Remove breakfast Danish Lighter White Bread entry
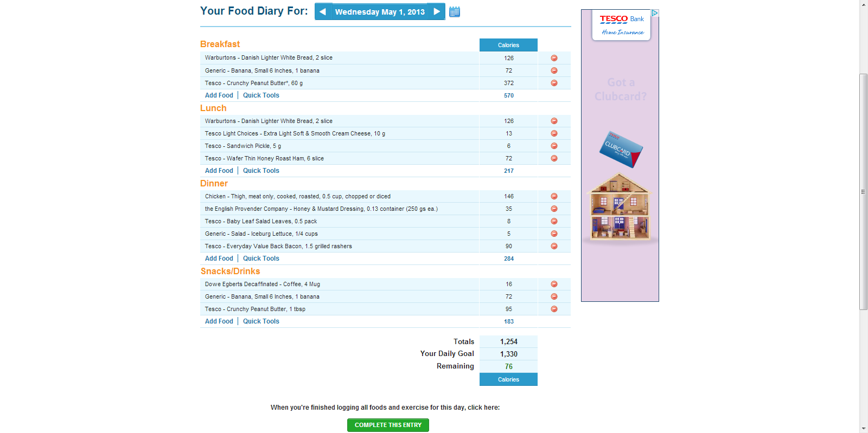This screenshot has width=868, height=433. point(554,58)
